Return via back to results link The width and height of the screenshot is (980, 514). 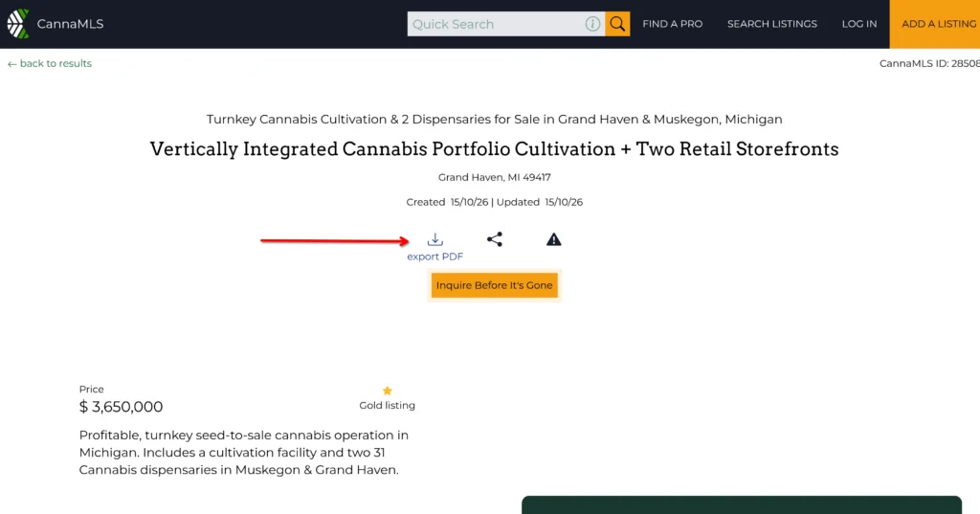(x=50, y=63)
